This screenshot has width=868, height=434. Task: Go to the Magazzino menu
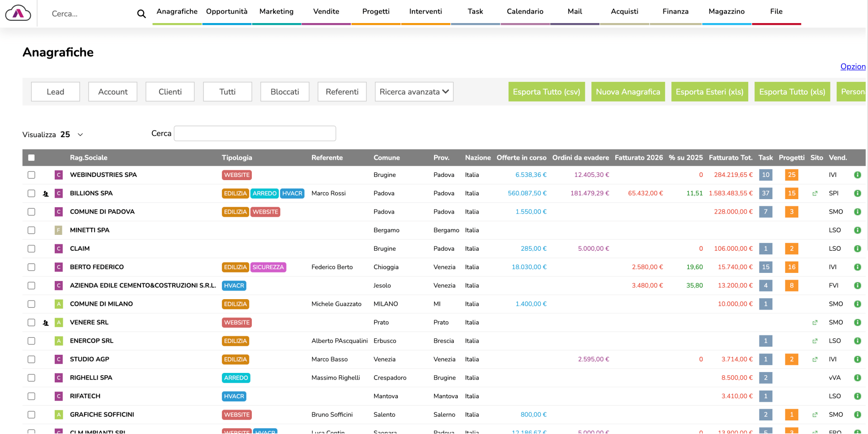pyautogui.click(x=726, y=12)
